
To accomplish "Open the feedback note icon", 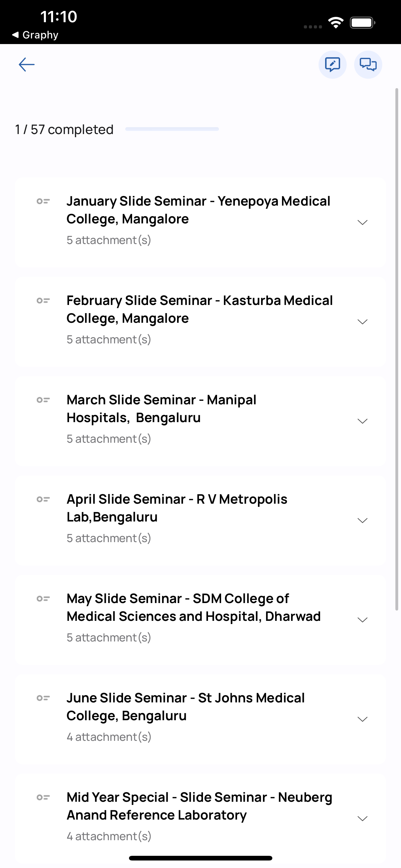I will coord(332,64).
